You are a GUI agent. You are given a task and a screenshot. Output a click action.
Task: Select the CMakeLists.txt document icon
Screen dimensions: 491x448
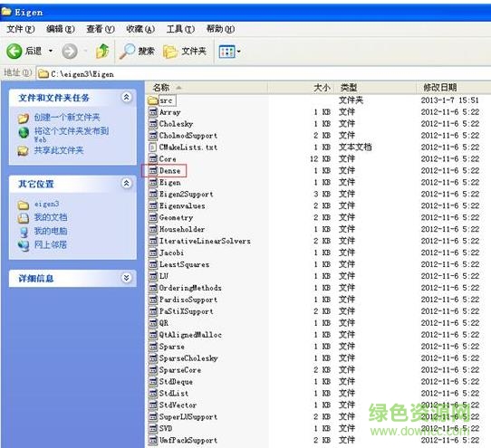153,147
